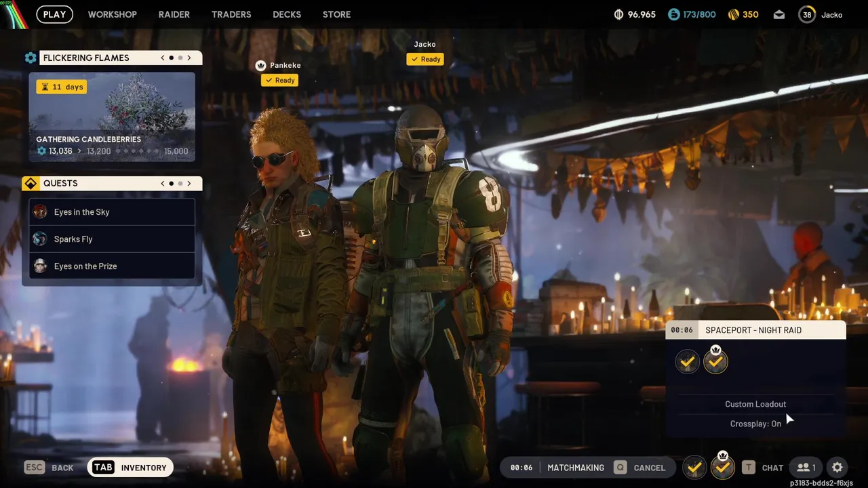This screenshot has height=488, width=868.
Task: Click the Sparks Fly quest portrait icon
Action: 40,239
